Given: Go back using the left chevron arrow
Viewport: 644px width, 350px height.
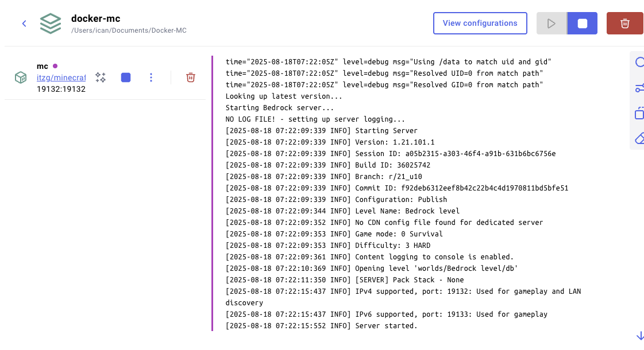Looking at the screenshot, I should 24,24.
